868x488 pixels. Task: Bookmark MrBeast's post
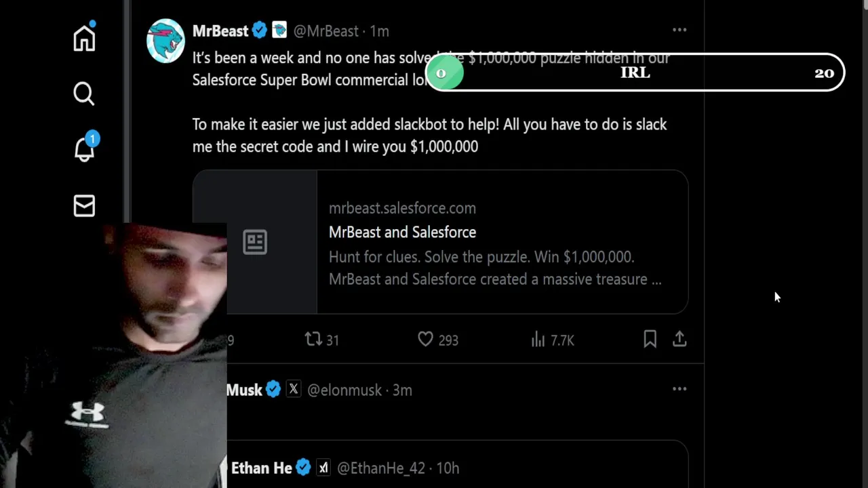point(650,339)
